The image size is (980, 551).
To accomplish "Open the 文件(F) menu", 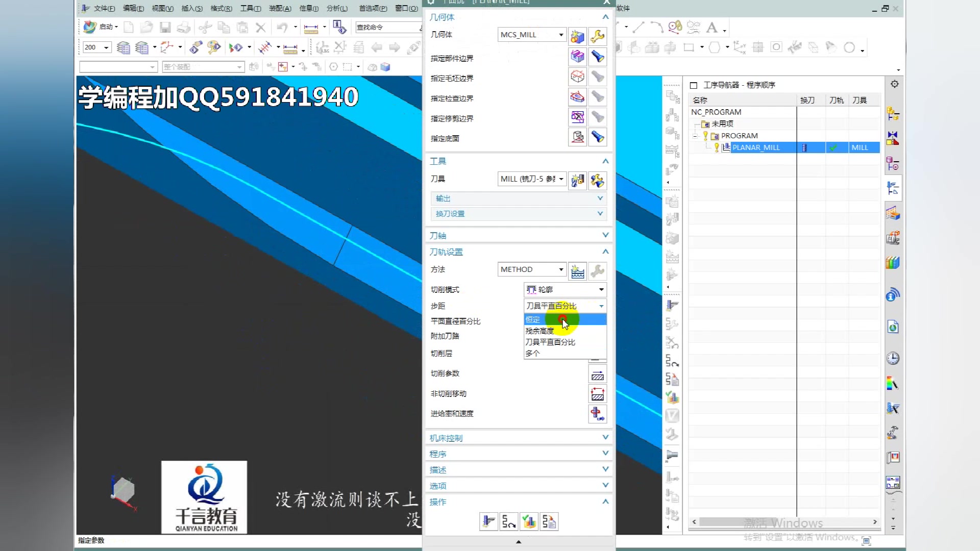I will point(104,8).
